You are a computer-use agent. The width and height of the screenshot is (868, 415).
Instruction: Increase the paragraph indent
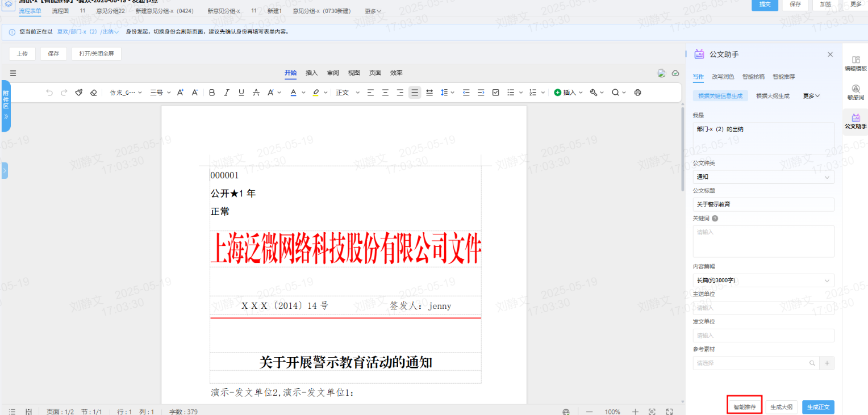481,93
